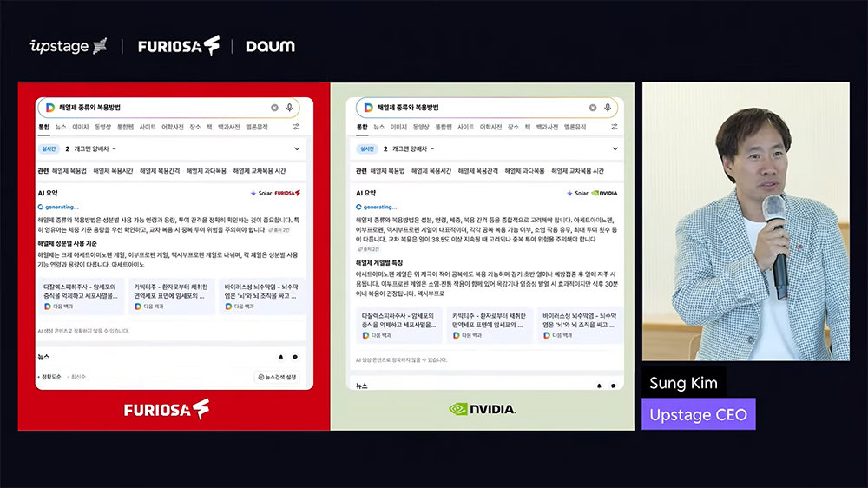Screen dimensions: 868x488
Task: Click Daum D logo in NVIDIA panel search
Action: click(x=368, y=108)
